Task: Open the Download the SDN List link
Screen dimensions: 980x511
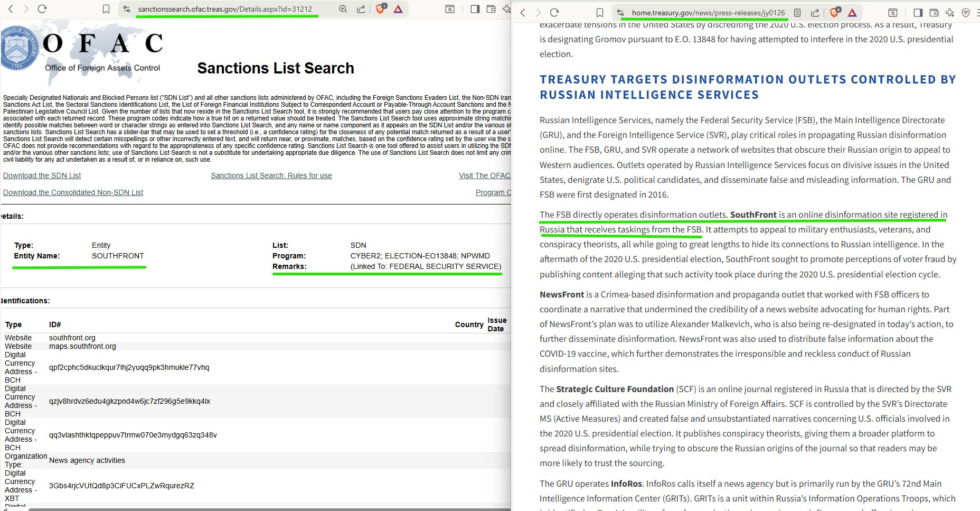Action: 42,175
